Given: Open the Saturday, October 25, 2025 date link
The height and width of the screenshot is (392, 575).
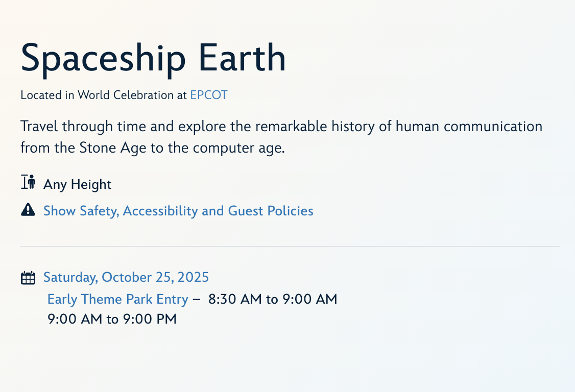Looking at the screenshot, I should [x=126, y=277].
